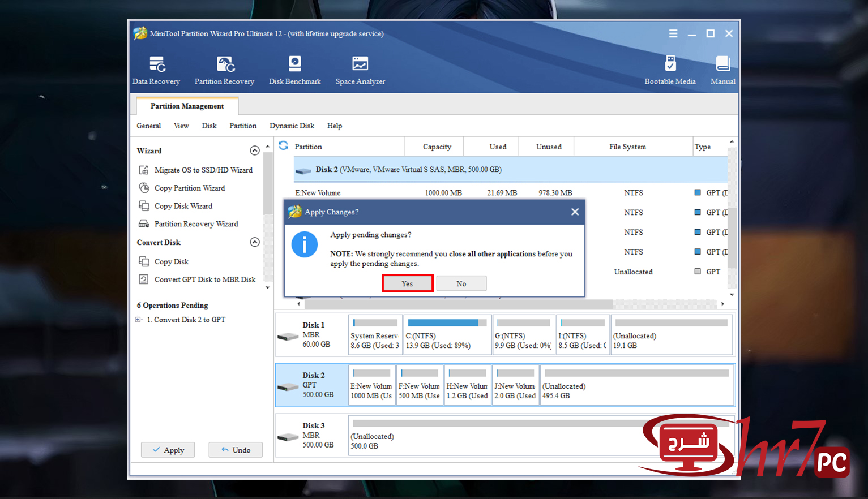This screenshot has height=499, width=868.
Task: Close the Apply Changes dialog
Action: [575, 212]
